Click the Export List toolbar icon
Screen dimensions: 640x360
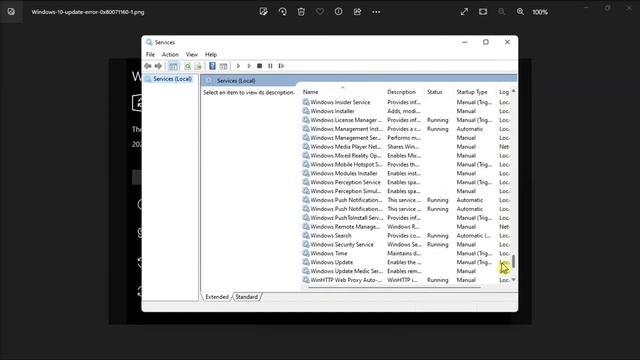coord(198,66)
